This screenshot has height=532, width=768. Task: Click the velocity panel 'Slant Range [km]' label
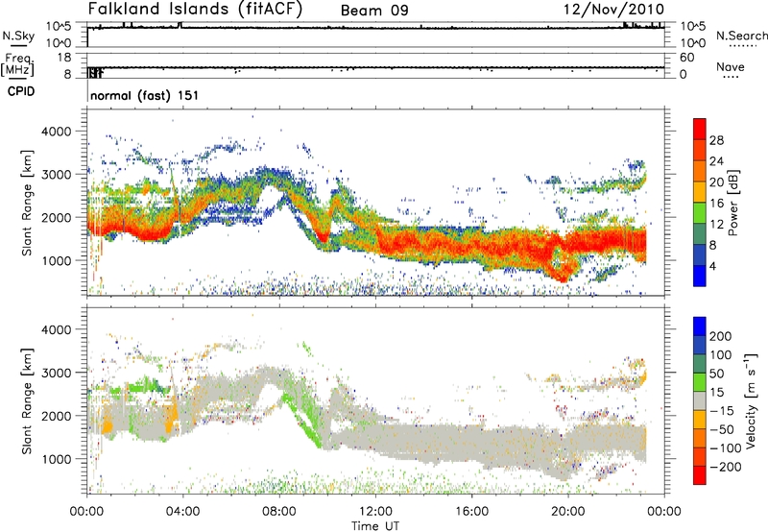pyautogui.click(x=27, y=401)
